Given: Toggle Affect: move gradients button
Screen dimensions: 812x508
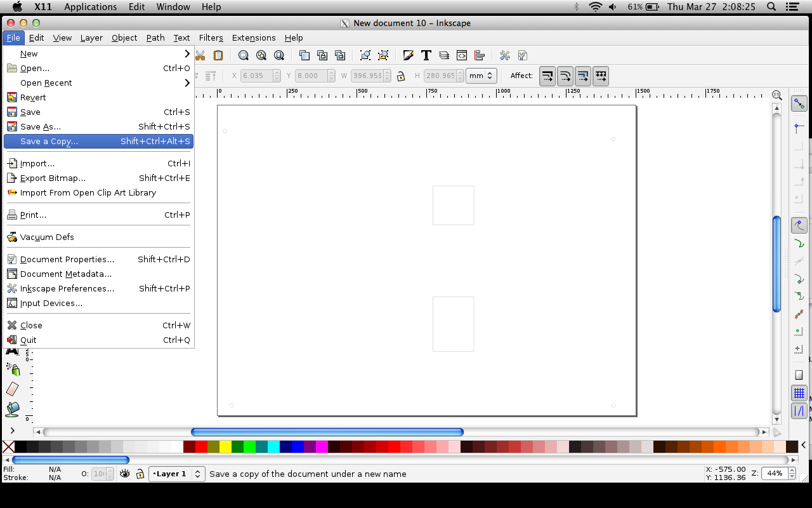Looking at the screenshot, I should point(583,76).
